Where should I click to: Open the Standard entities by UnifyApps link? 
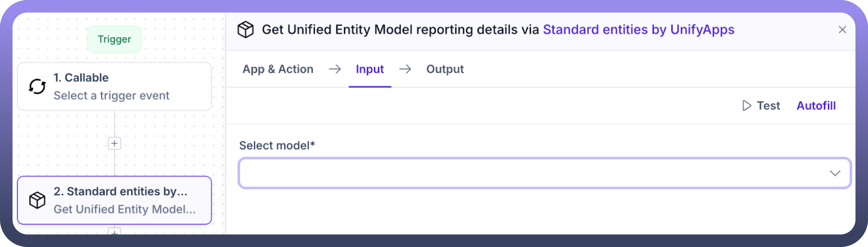coord(638,30)
